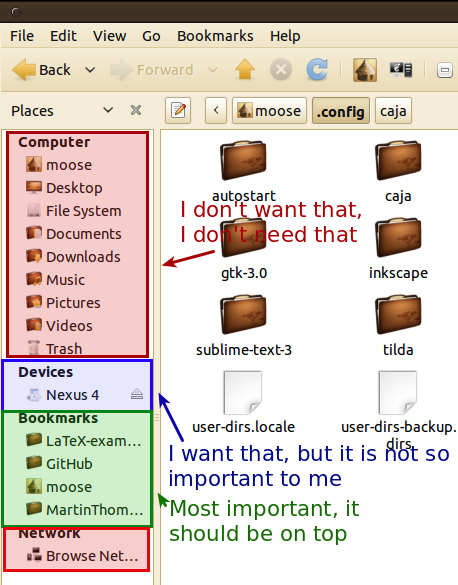Reload the current folder view
This screenshot has height=585, width=458.
pyautogui.click(x=317, y=69)
